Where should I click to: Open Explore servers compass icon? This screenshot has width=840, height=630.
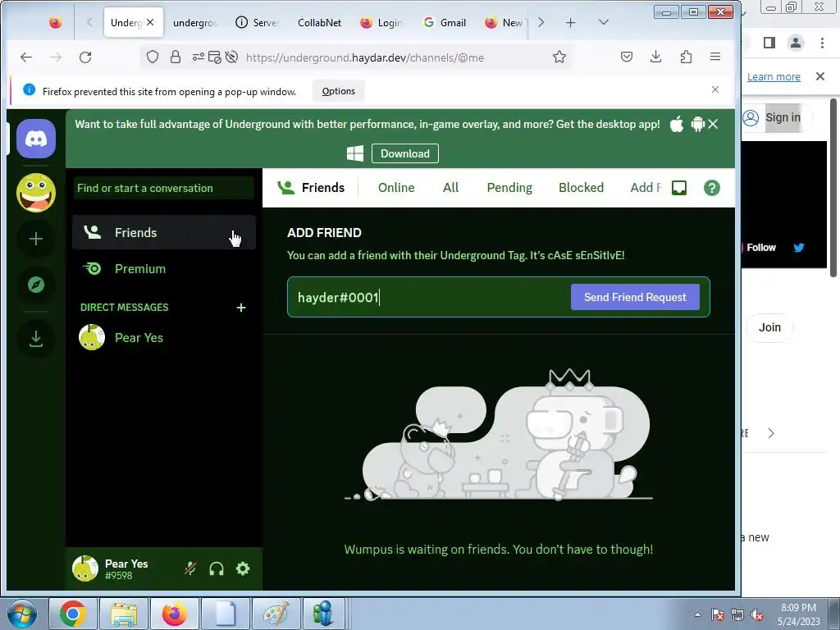pos(36,285)
